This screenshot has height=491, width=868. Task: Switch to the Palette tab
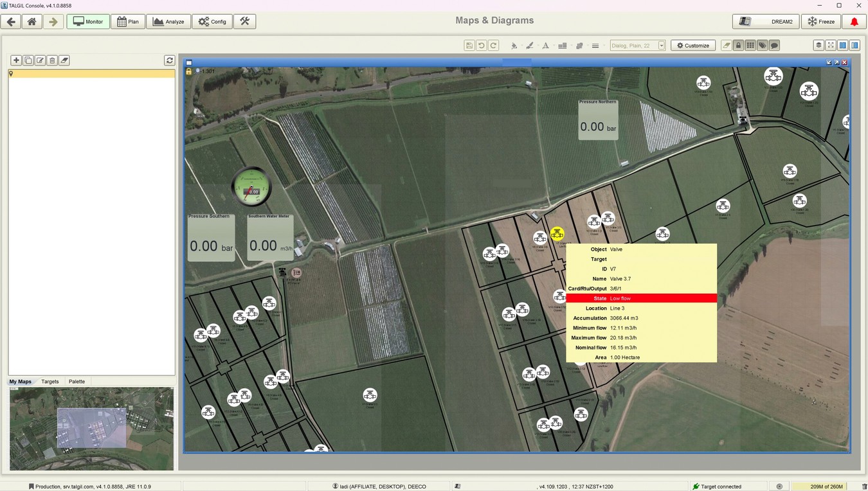(x=77, y=382)
